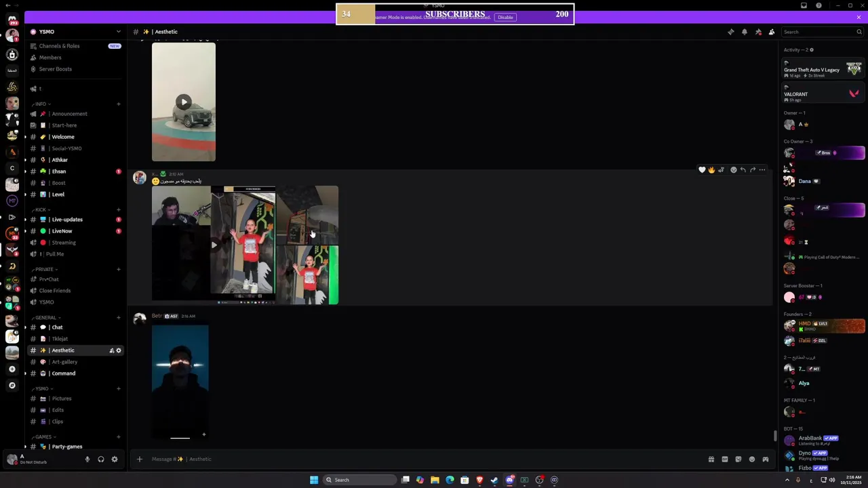868x488 pixels.
Task: Open Dyno bot profile
Action: (823, 455)
